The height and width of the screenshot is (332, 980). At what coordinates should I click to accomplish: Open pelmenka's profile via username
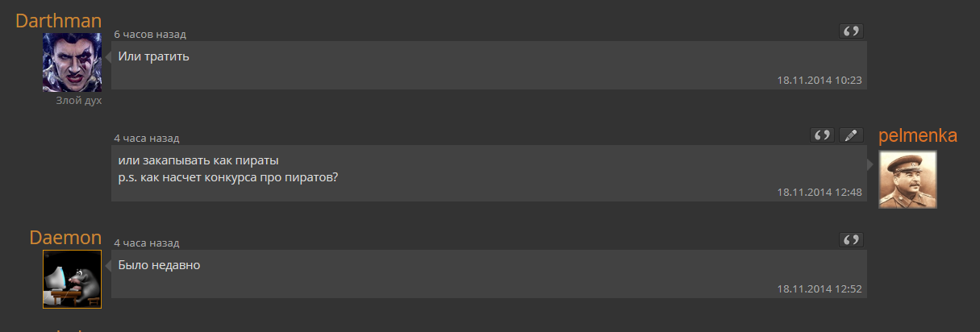[x=918, y=135]
